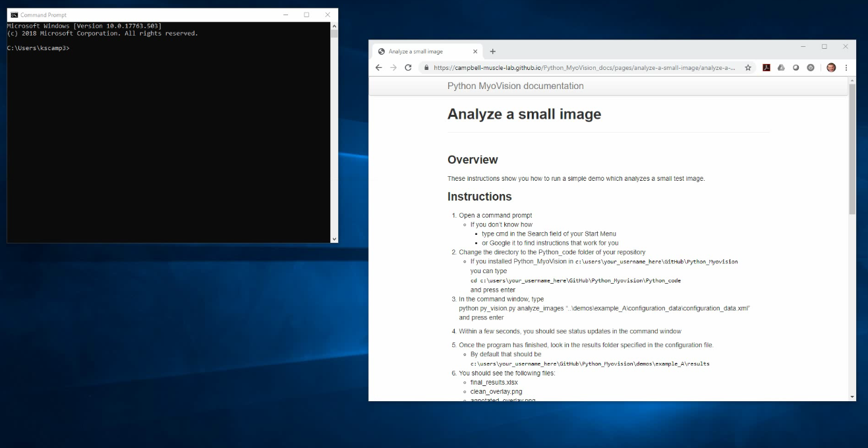Navigate back in browser history
Screen dimensions: 868x448
(x=378, y=67)
